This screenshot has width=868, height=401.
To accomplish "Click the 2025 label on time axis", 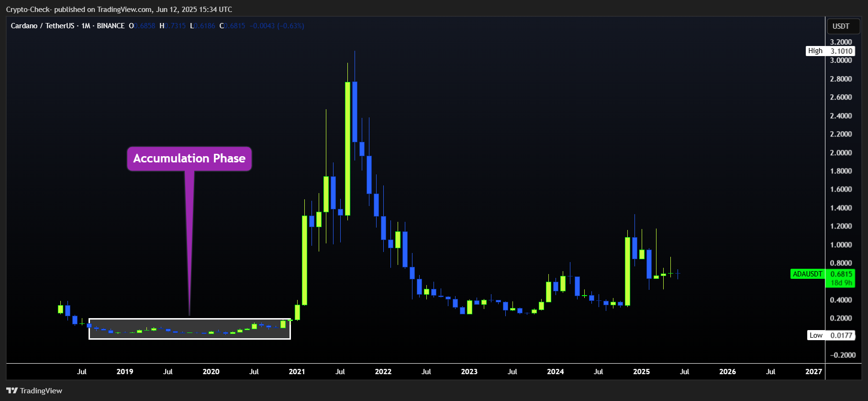I will coord(642,372).
